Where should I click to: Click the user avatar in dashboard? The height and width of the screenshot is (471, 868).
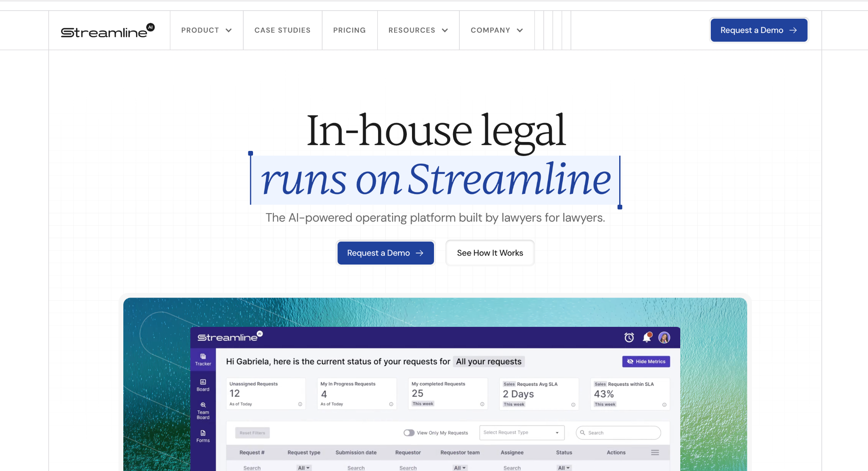click(664, 337)
